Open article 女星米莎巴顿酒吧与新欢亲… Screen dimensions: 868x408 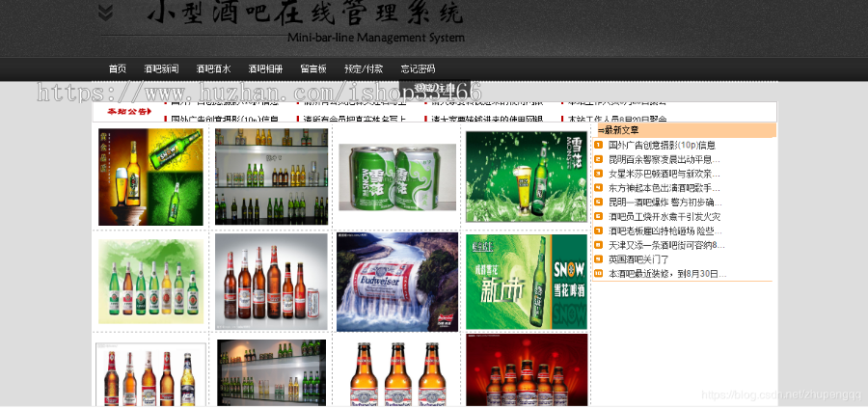[665, 174]
